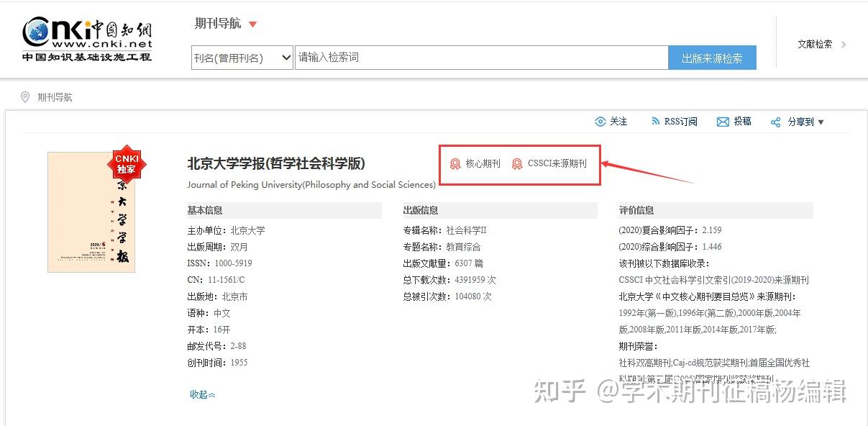Click the 出版地 北京市 line
The image size is (868, 426).
click(217, 296)
